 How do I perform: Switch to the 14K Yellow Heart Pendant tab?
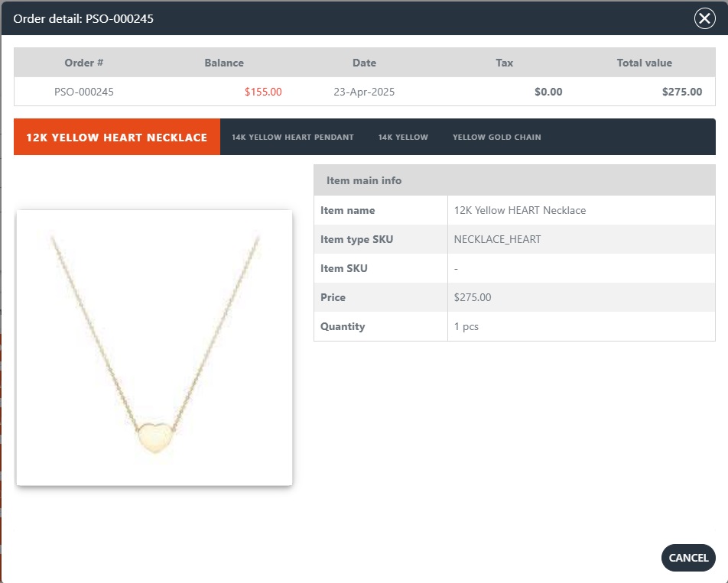(293, 138)
